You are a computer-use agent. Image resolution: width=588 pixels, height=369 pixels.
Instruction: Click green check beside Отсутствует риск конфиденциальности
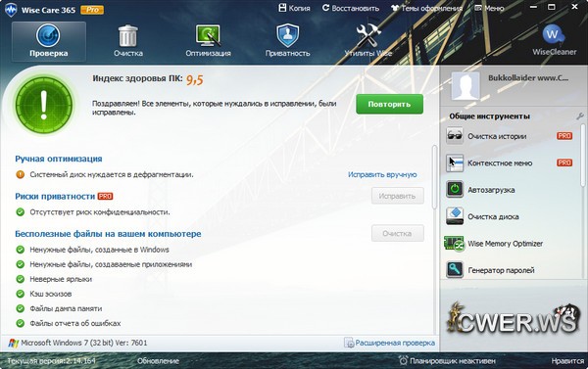pyautogui.click(x=21, y=212)
